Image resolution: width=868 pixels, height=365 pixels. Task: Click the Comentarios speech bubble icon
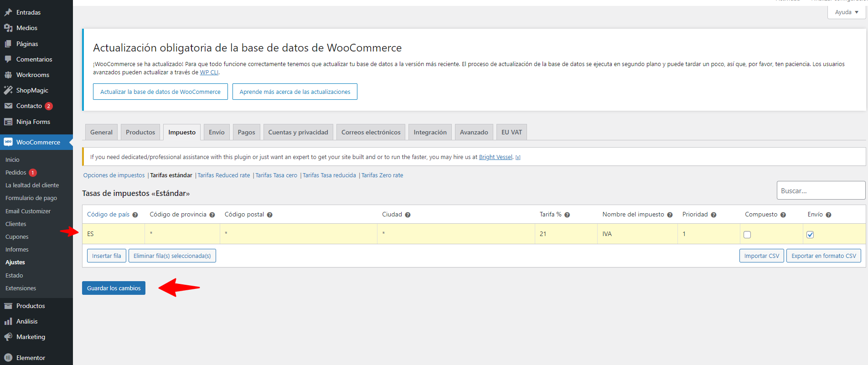(x=8, y=59)
